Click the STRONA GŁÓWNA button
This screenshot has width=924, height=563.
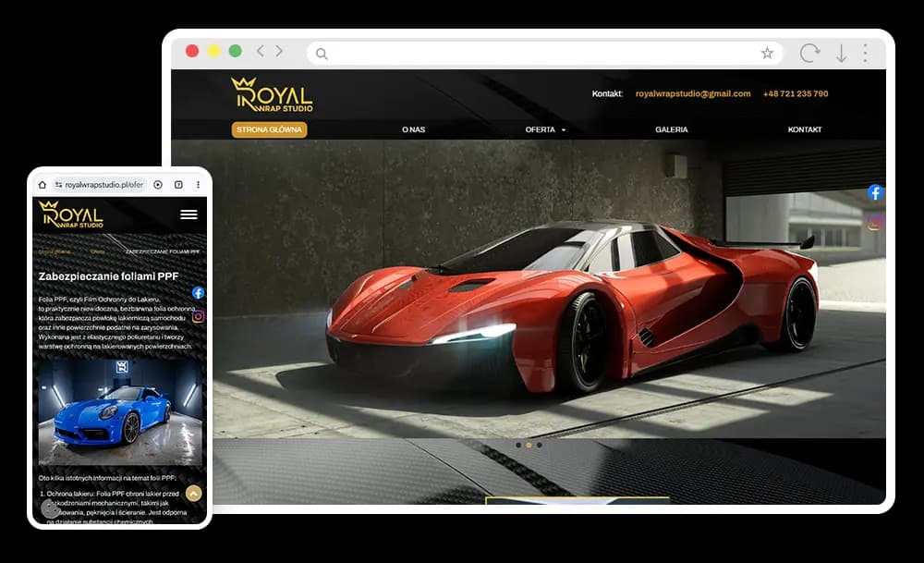click(x=270, y=129)
